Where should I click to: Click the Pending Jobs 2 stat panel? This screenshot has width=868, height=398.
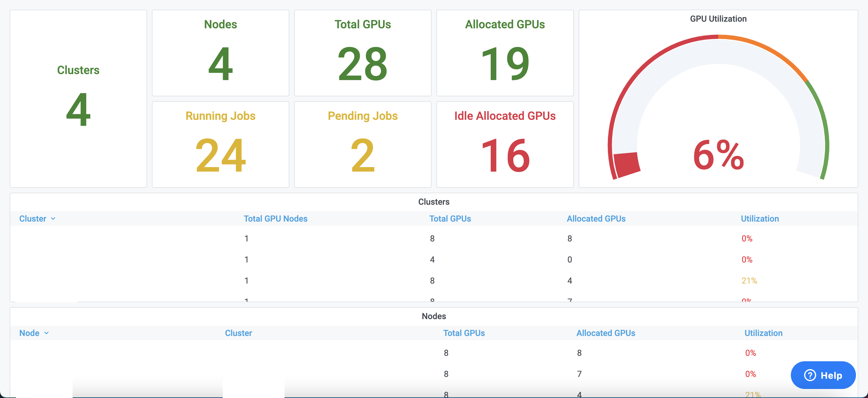pyautogui.click(x=363, y=145)
